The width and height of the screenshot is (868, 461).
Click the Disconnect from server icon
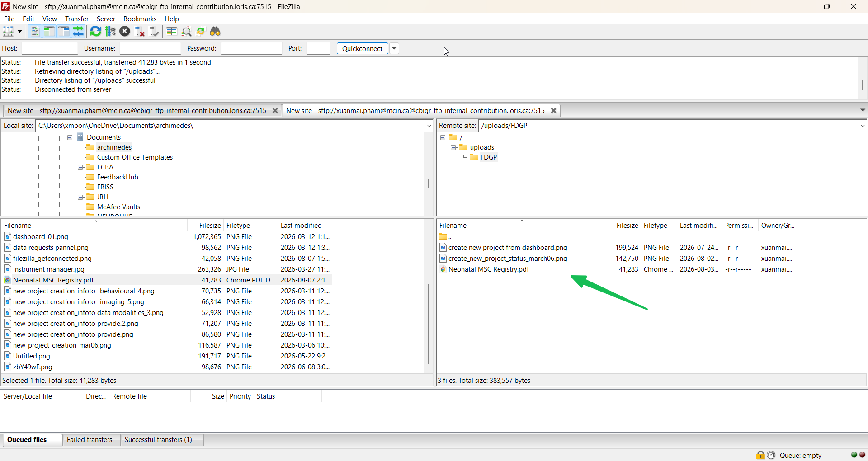tap(140, 31)
